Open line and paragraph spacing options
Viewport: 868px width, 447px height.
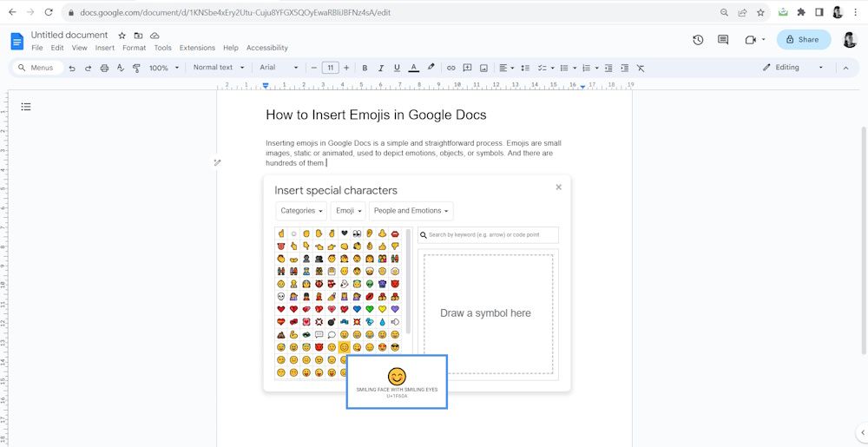[525, 68]
